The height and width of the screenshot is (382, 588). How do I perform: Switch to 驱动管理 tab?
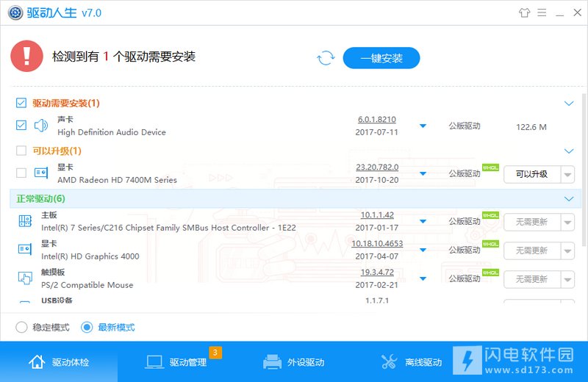click(x=176, y=362)
